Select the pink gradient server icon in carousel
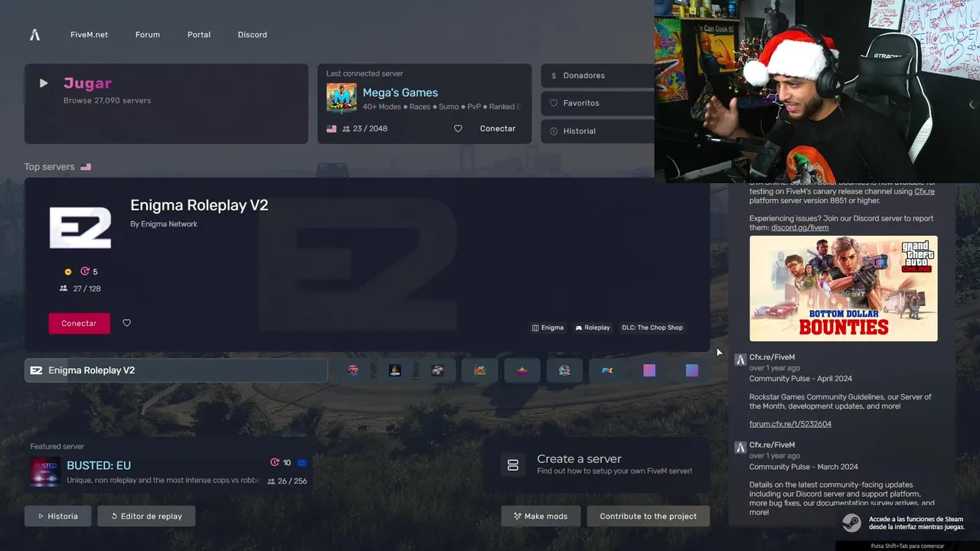The width and height of the screenshot is (980, 551). point(649,370)
